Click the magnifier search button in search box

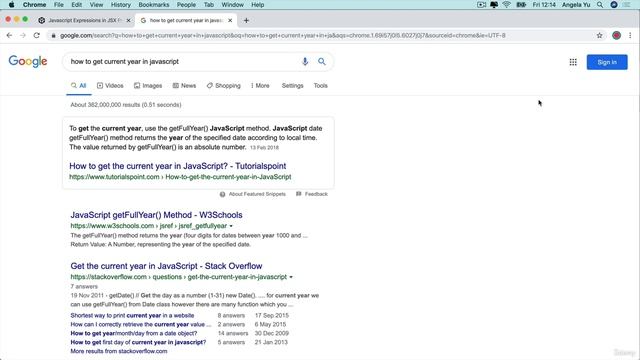tap(322, 62)
